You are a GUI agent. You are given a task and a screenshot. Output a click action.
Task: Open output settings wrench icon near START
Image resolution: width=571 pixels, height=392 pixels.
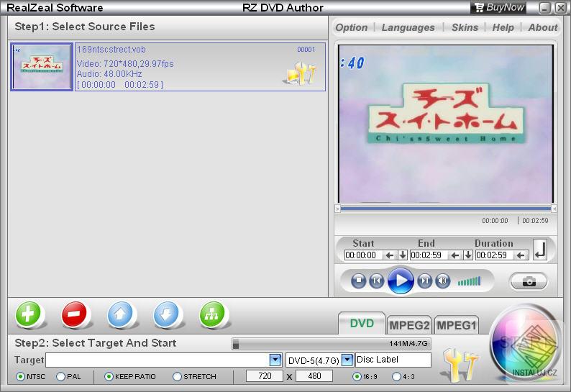click(460, 365)
